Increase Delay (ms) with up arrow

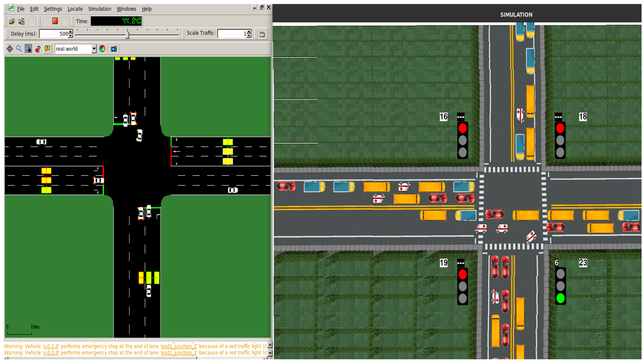point(71,32)
